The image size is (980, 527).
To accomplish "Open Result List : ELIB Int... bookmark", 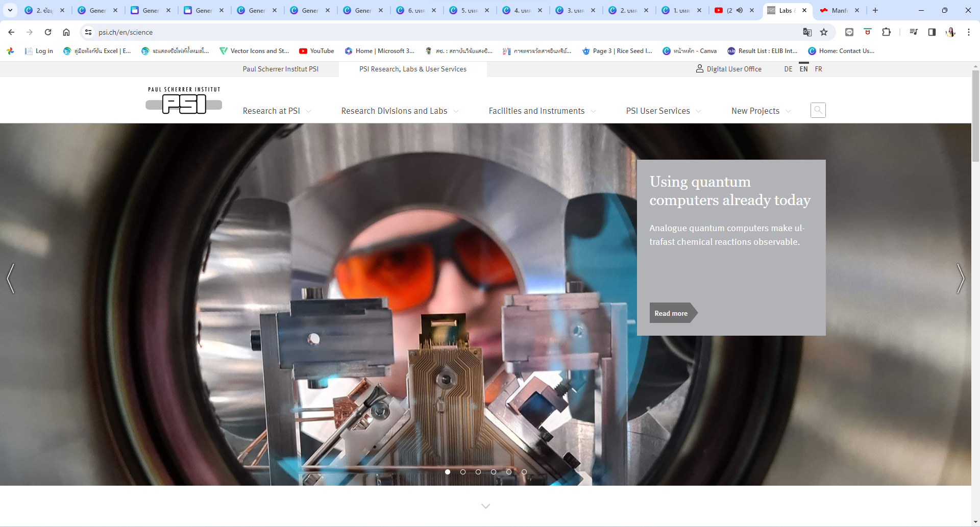I will tap(763, 51).
